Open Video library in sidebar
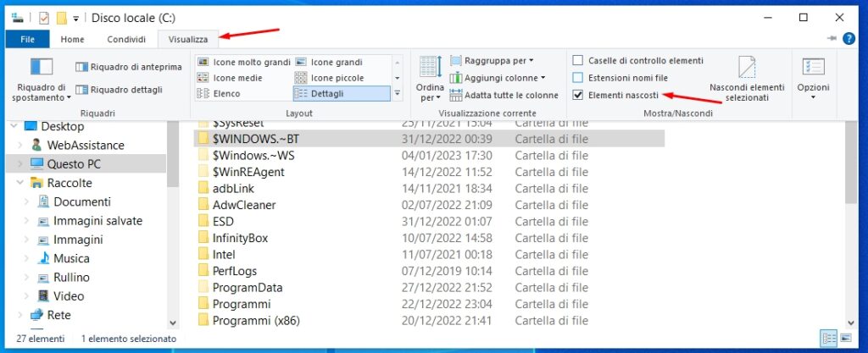 click(x=69, y=296)
